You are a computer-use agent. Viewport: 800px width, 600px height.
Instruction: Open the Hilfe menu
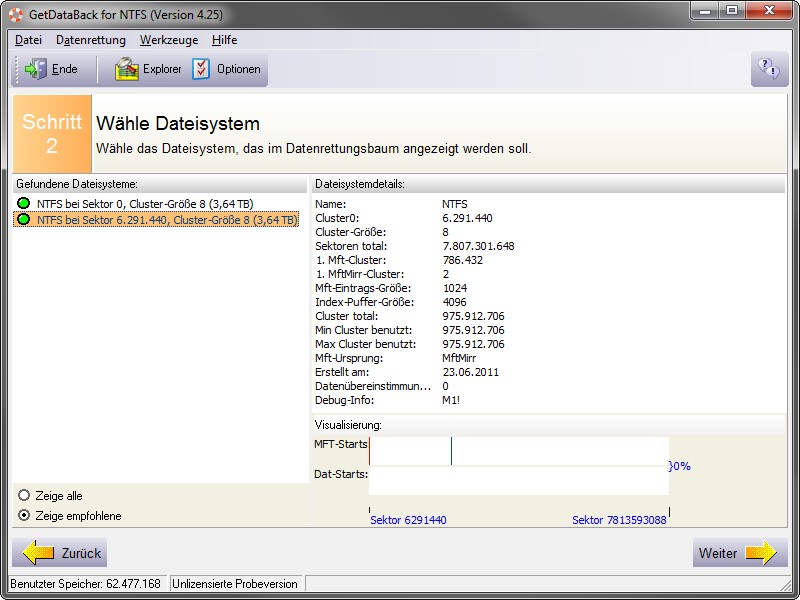(224, 40)
